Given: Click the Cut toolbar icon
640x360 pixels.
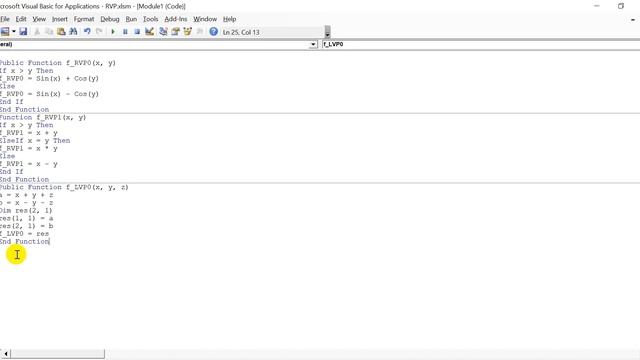Looking at the screenshot, I should click(37, 31).
